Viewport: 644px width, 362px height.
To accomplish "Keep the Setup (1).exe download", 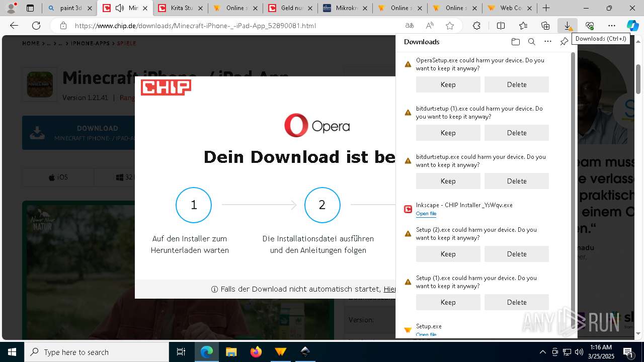I will tap(448, 302).
